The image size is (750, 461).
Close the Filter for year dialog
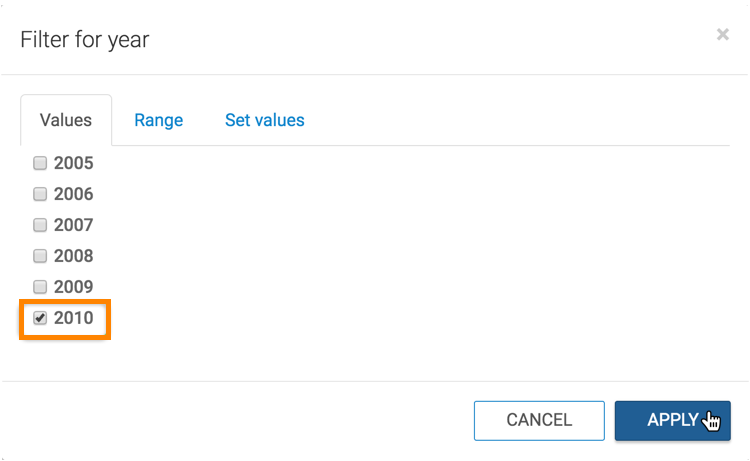[722, 35]
